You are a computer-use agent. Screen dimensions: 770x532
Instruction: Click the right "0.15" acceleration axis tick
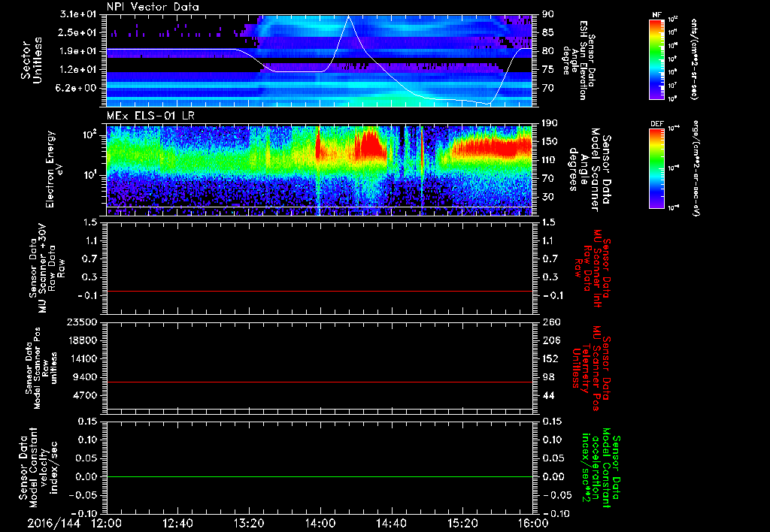(x=553, y=422)
